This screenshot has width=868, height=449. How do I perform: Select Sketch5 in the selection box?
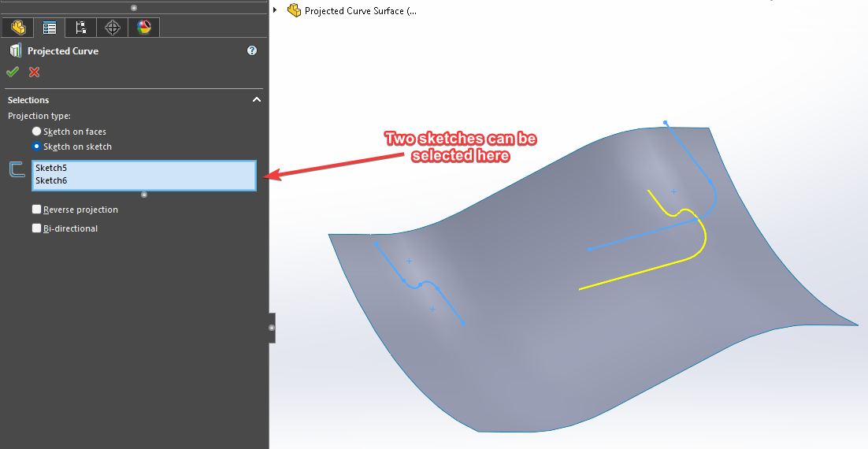pyautogui.click(x=51, y=168)
